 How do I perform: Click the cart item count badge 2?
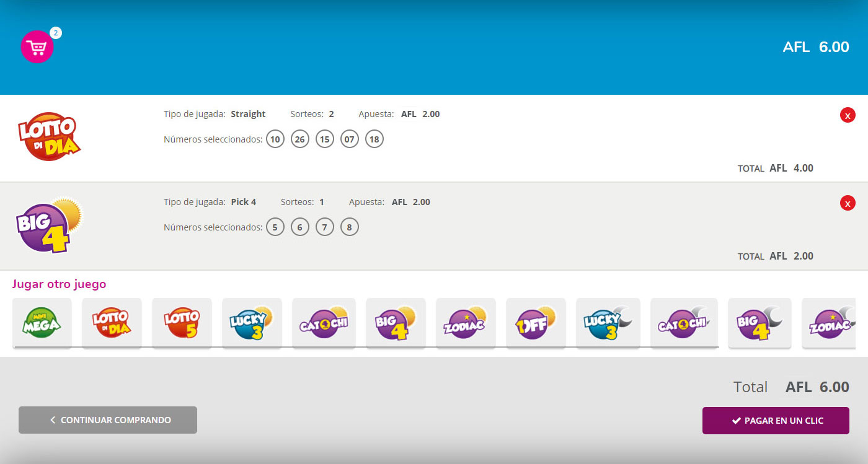[56, 33]
